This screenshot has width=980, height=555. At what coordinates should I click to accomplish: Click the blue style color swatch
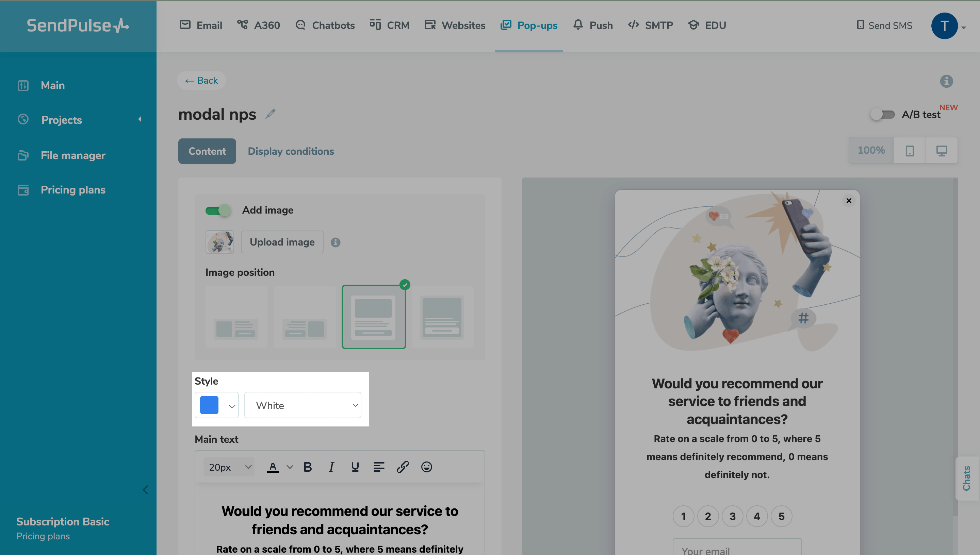coord(209,405)
